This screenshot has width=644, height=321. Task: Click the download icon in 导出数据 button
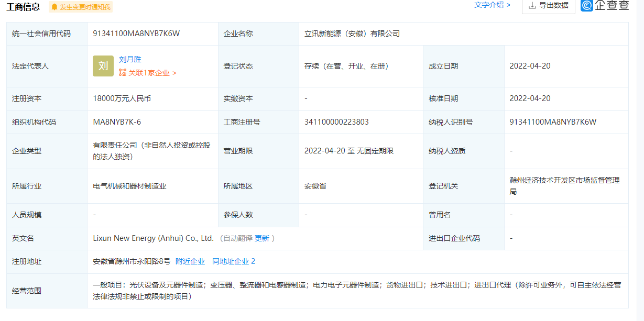tap(532, 5)
